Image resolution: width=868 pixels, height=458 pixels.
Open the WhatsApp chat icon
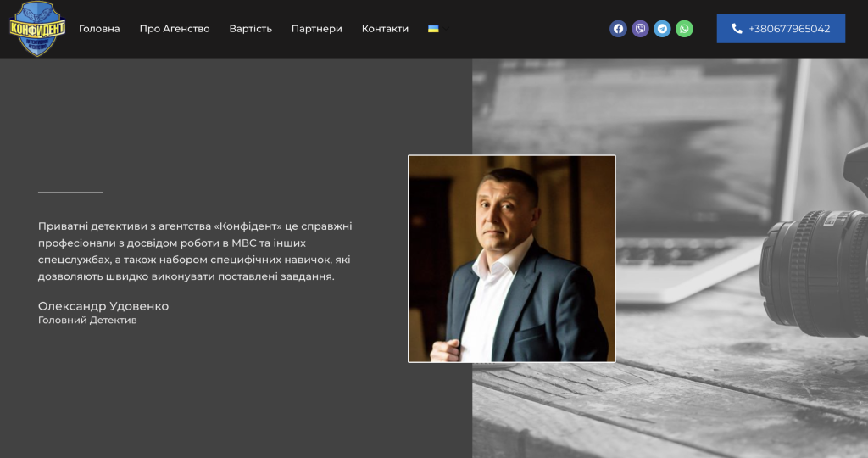point(684,29)
